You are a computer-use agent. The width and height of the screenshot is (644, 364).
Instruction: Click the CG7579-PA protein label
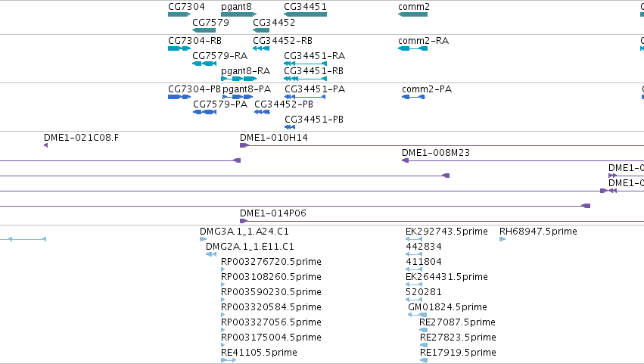tap(220, 104)
